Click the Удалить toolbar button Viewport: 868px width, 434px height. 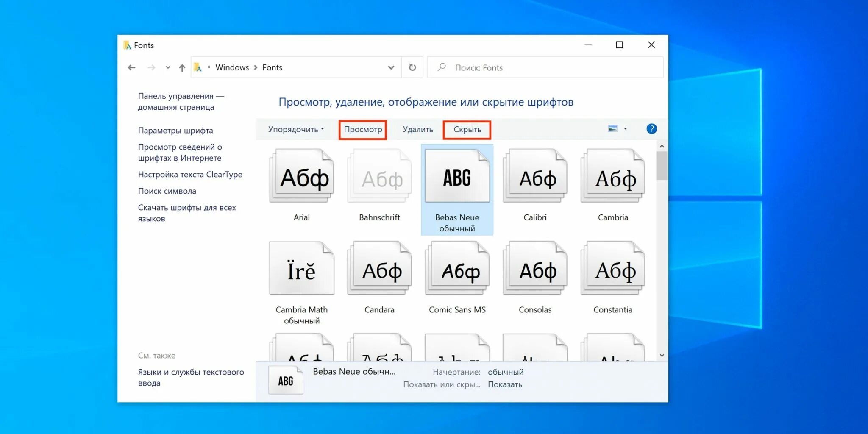418,130
